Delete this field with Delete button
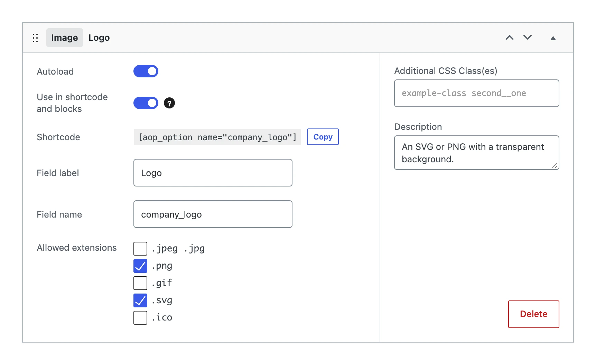596x364 pixels. 533,314
